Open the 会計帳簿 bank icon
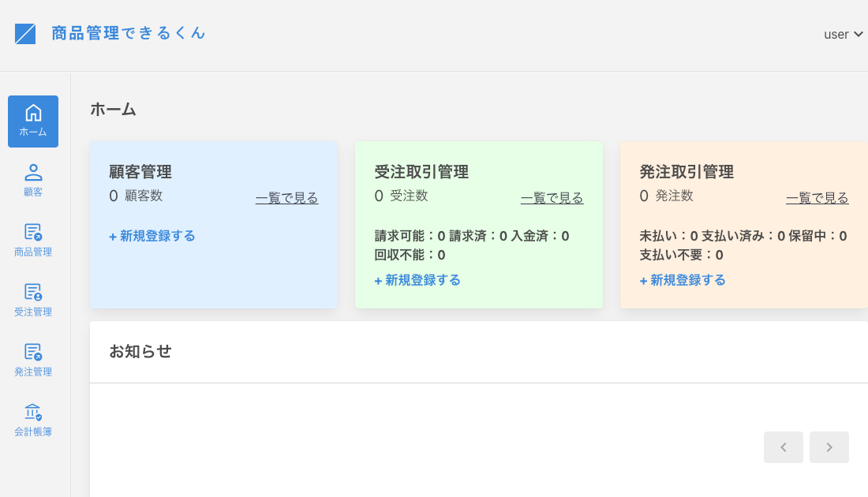 tap(33, 412)
